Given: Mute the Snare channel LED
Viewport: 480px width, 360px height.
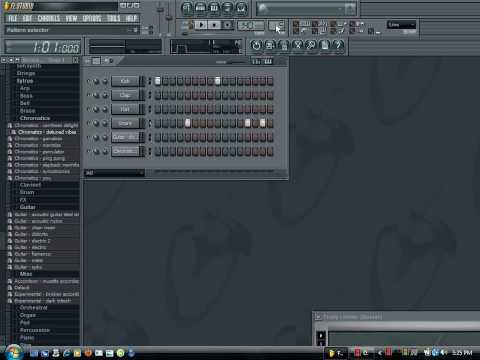Looking at the screenshot, I should pyautogui.click(x=89, y=123).
